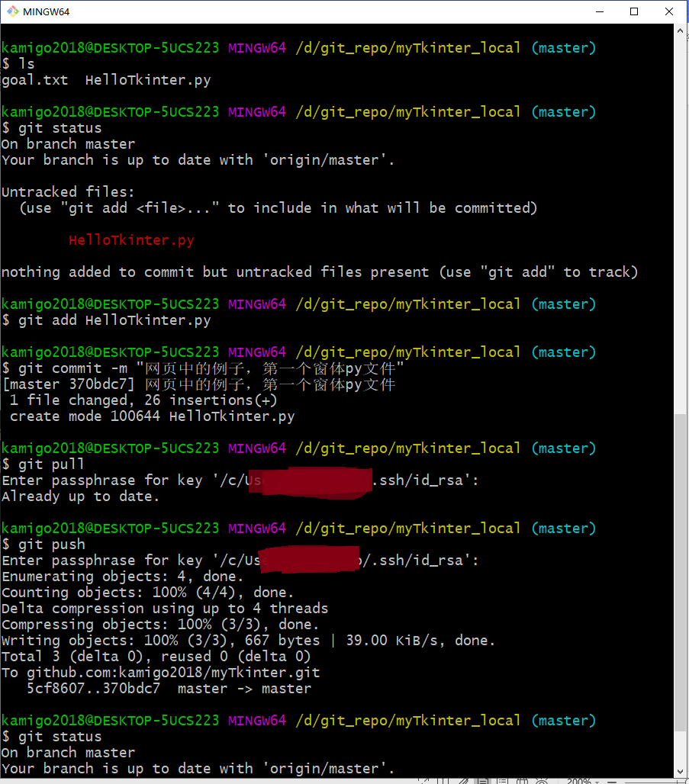Viewport: 689px width, 784px height.
Task: Click the '$ ls' command line
Action: click(x=18, y=64)
